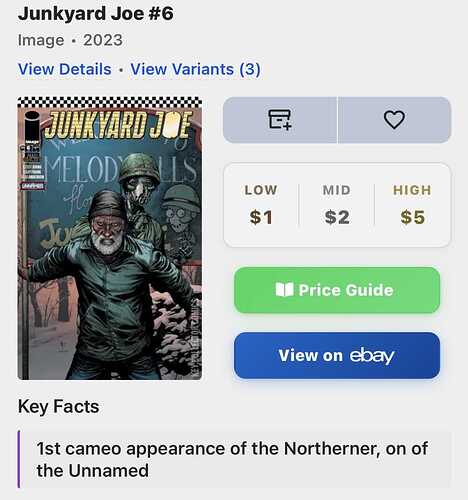Click the Image 2023 publisher line

[x=70, y=40]
